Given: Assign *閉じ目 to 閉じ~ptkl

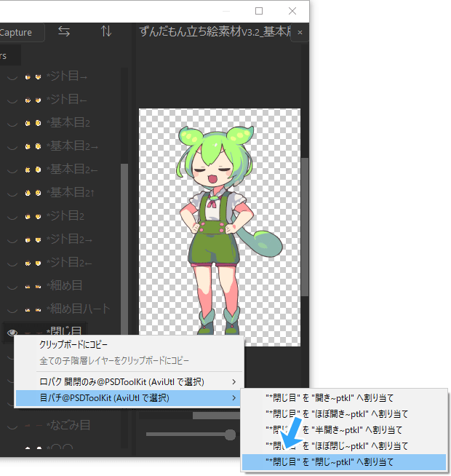Looking at the screenshot, I should click(344, 462).
